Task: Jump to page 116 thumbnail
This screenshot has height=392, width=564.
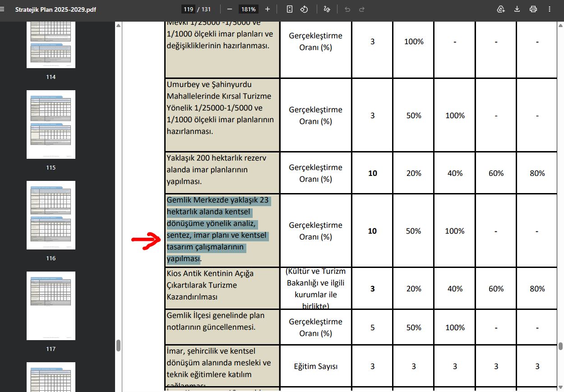Action: 51,215
